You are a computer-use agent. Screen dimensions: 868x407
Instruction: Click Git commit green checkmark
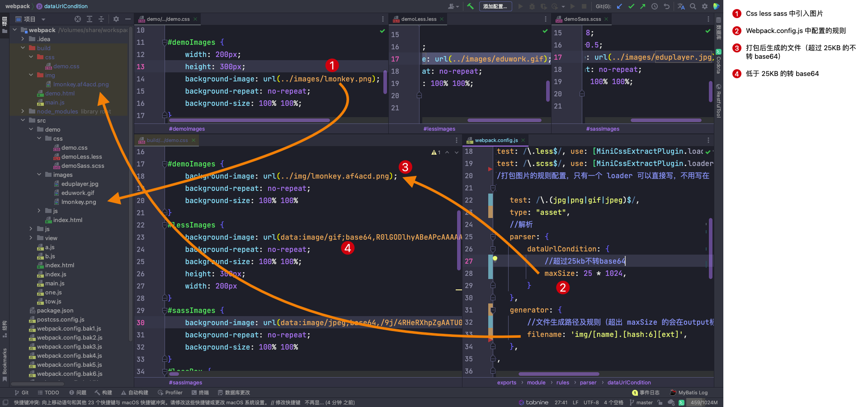pos(631,6)
